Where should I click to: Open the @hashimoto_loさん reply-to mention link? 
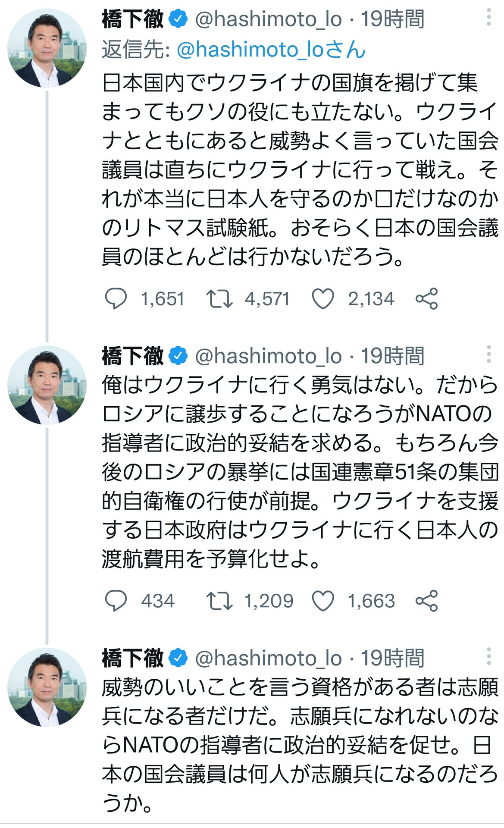tap(271, 50)
